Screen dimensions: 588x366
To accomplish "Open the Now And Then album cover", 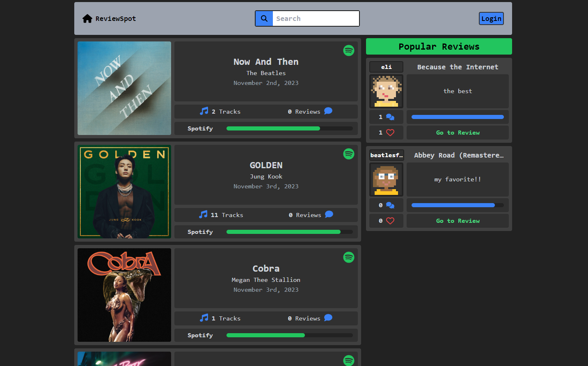I will point(124,88).
